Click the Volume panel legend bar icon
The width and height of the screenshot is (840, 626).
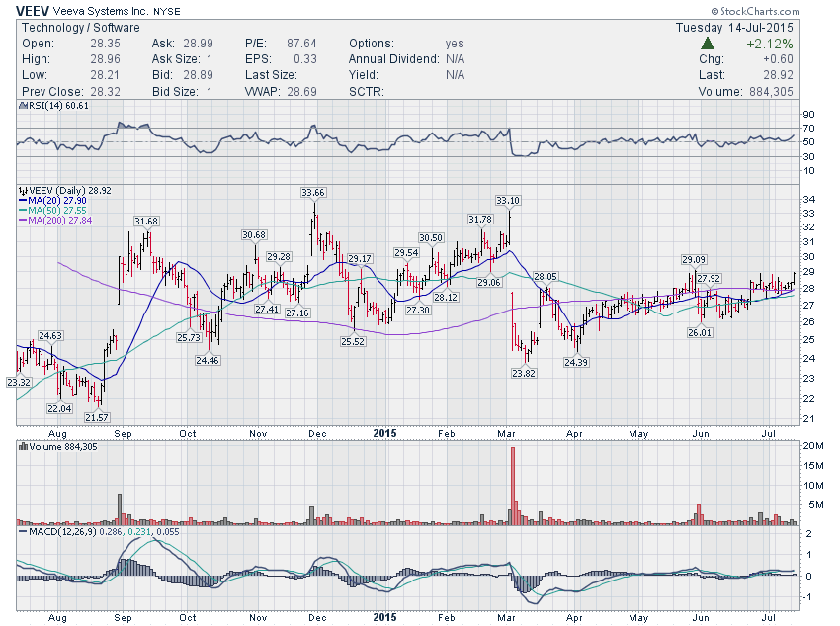point(23,446)
